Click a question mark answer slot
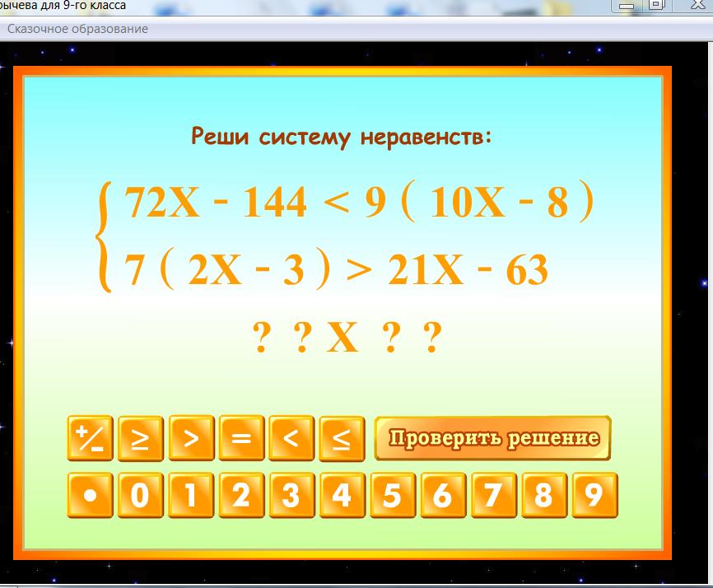Viewport: 713px width, 588px height. (x=262, y=335)
